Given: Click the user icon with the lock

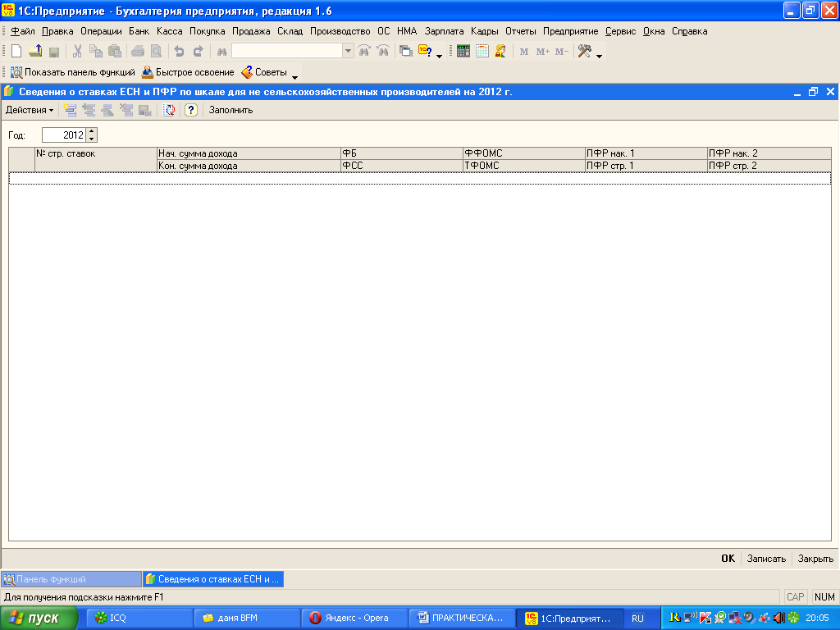Looking at the screenshot, I should coord(500,52).
